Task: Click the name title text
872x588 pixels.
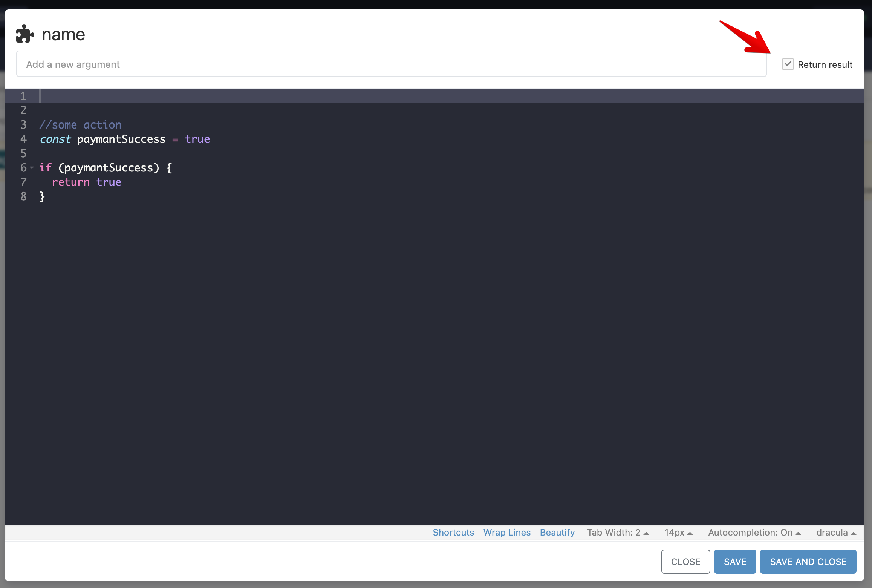Action: pos(63,35)
